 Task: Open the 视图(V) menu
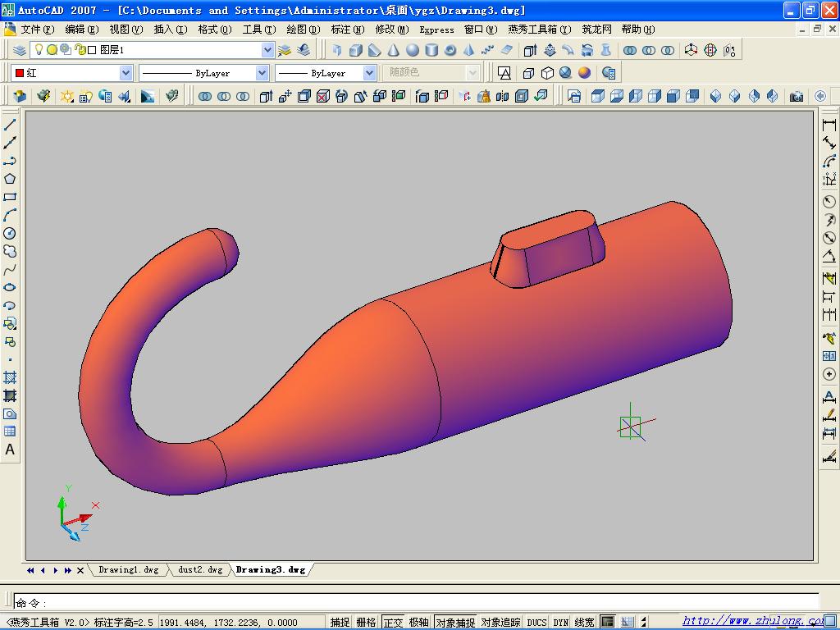[126, 30]
